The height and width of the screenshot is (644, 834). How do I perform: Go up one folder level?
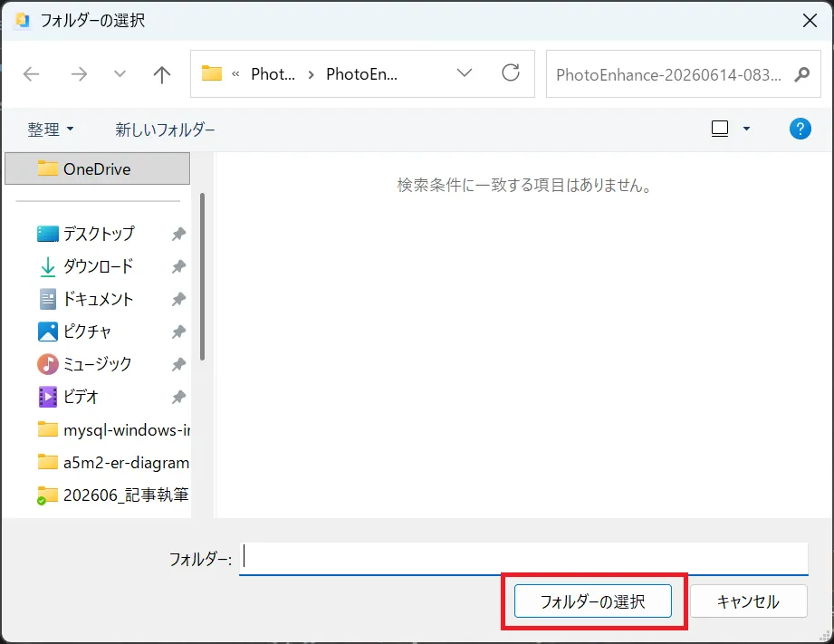coord(162,74)
